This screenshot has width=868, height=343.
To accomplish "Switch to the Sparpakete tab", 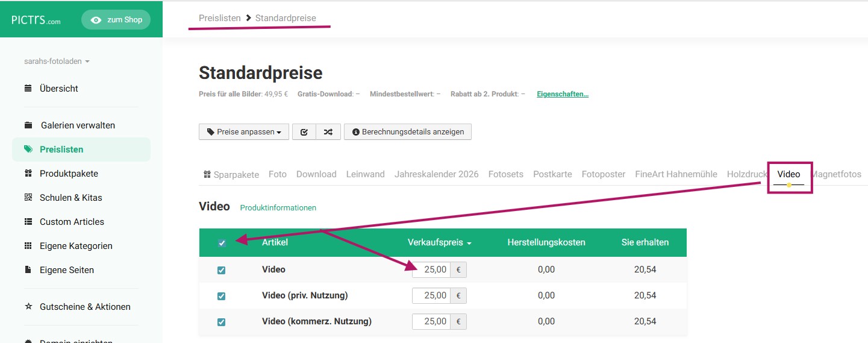I will click(231, 174).
